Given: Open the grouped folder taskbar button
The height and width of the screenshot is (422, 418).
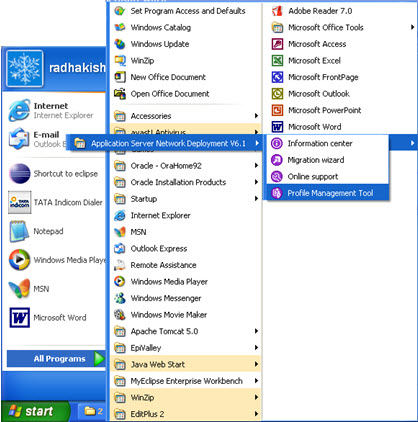Looking at the screenshot, I should pyautogui.click(x=93, y=411).
